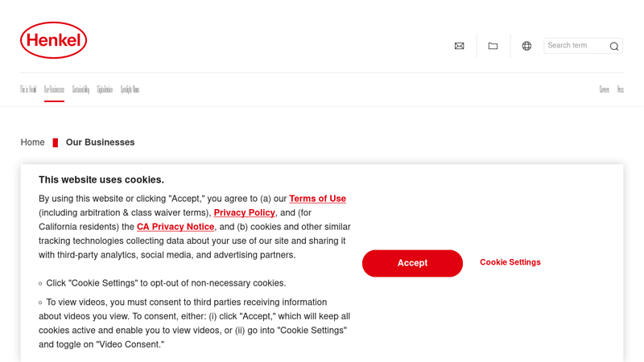Open the Privacy Policy link
The width and height of the screenshot is (644, 362).
pyautogui.click(x=245, y=212)
